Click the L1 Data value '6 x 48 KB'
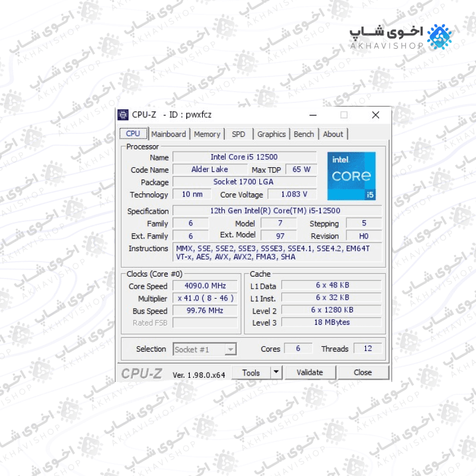 [x=331, y=285]
